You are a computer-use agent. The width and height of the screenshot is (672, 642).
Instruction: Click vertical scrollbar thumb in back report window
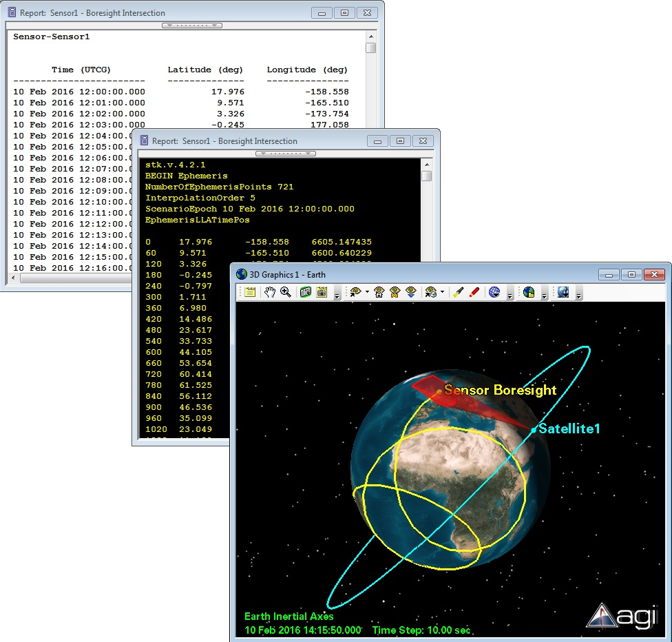371,48
